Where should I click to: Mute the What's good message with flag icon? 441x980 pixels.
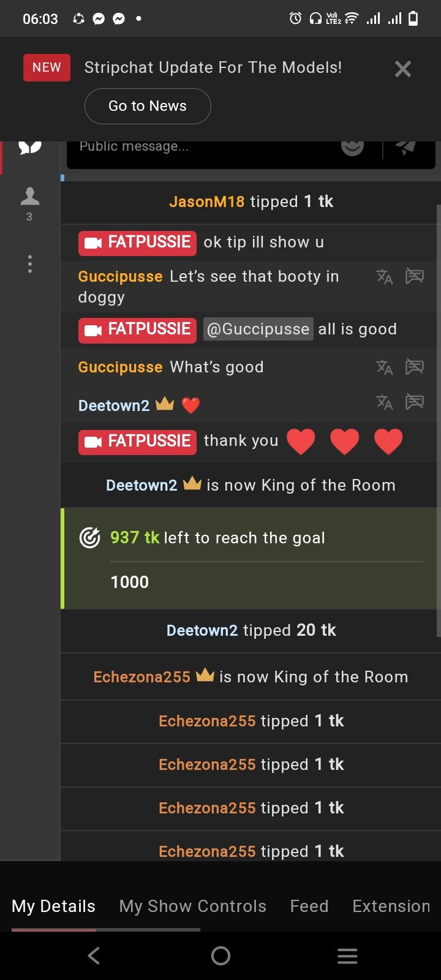[415, 367]
